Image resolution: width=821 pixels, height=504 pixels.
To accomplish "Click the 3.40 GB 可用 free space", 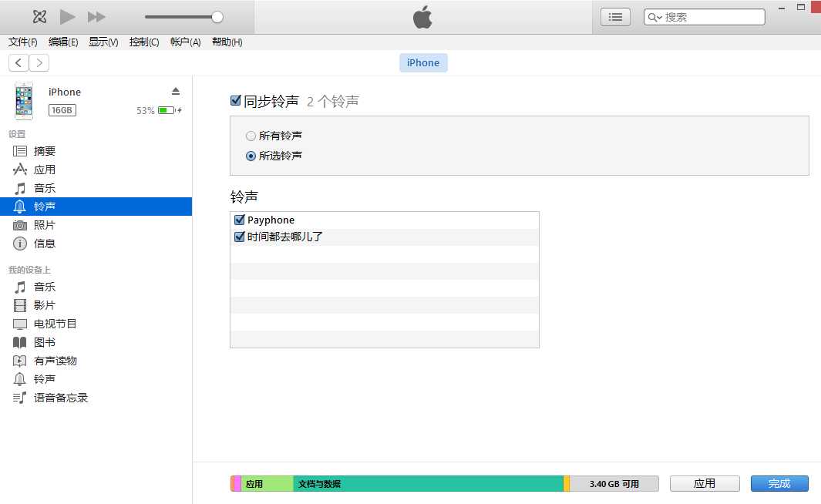I will click(x=614, y=484).
